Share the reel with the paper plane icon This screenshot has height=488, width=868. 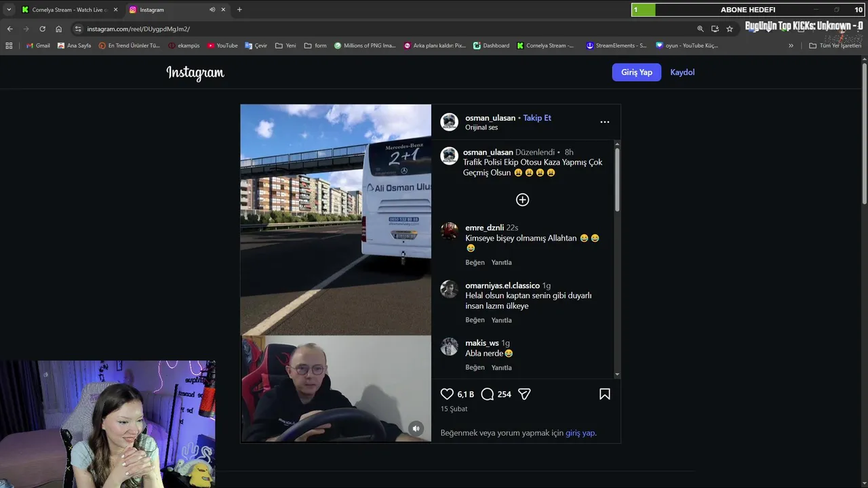[x=524, y=394]
